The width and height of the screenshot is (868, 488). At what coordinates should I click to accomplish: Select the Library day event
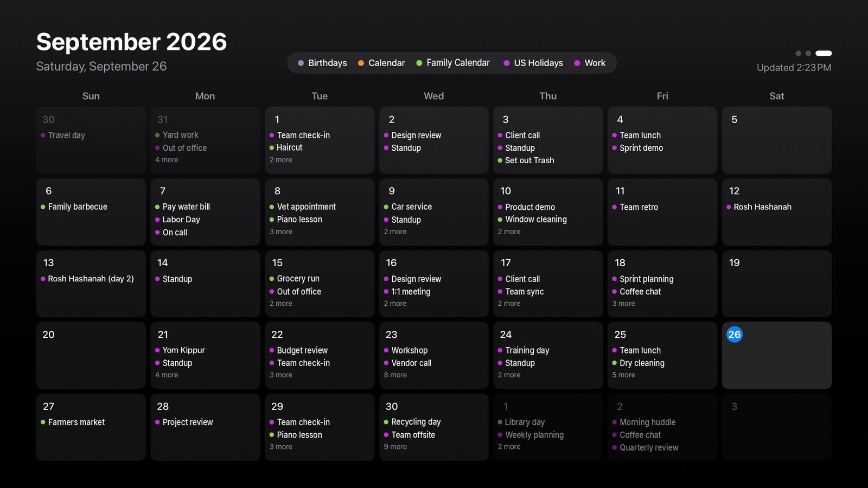coord(521,422)
